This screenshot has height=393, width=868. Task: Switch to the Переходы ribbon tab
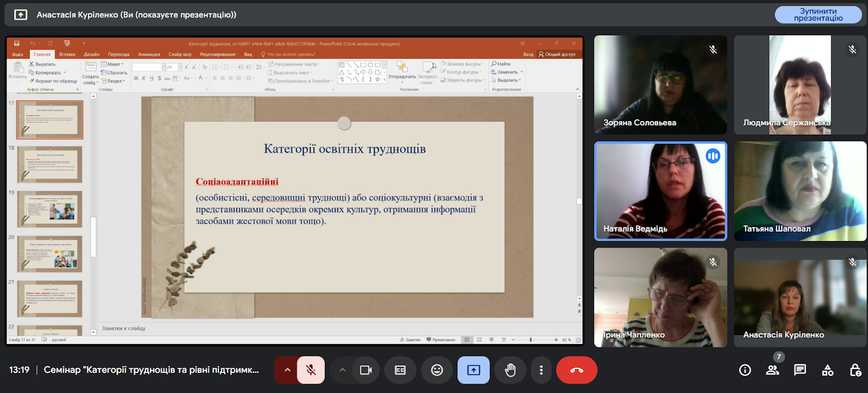[119, 54]
